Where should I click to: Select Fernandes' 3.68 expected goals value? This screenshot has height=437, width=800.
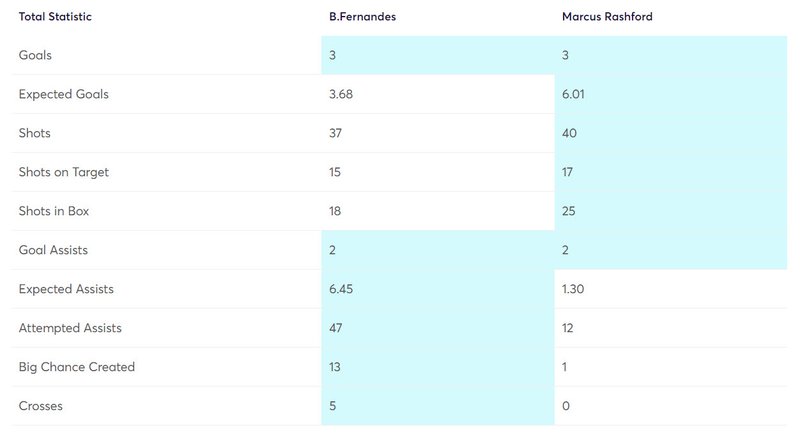coord(341,94)
